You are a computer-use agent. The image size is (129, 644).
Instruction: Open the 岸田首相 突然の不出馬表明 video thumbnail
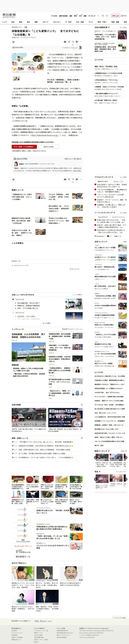(65, 418)
